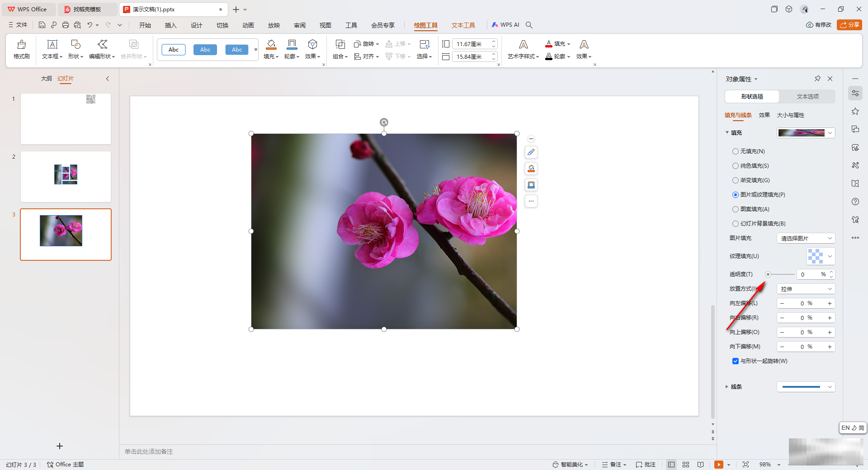Open the Insert (插入) ribbon tab
Image resolution: width=868 pixels, height=470 pixels.
click(x=170, y=25)
